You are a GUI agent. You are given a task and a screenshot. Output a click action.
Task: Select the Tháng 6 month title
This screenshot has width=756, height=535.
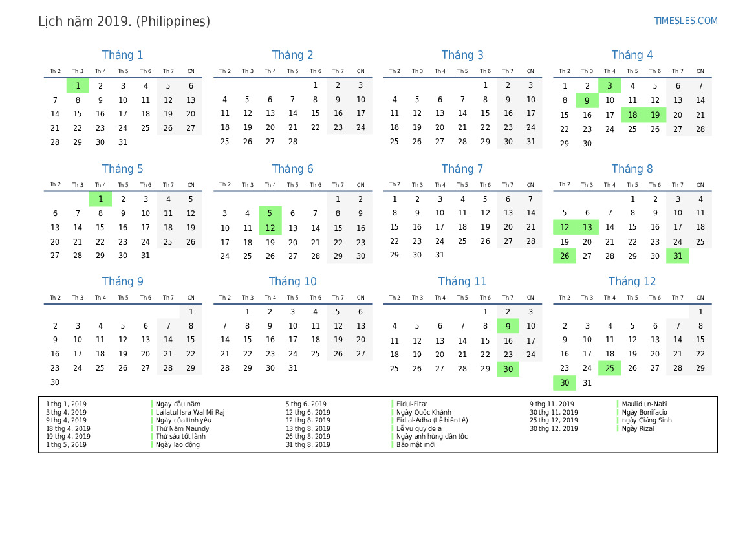tap(292, 169)
